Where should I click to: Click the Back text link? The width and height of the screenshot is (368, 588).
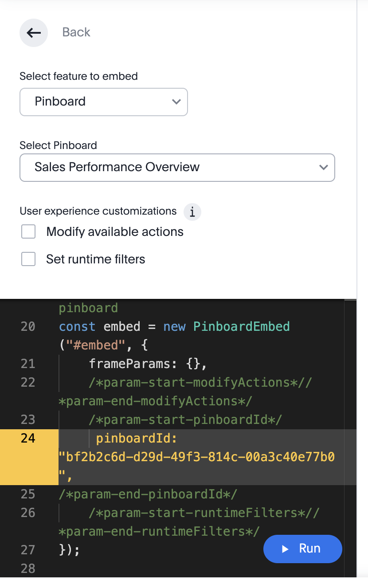click(76, 32)
